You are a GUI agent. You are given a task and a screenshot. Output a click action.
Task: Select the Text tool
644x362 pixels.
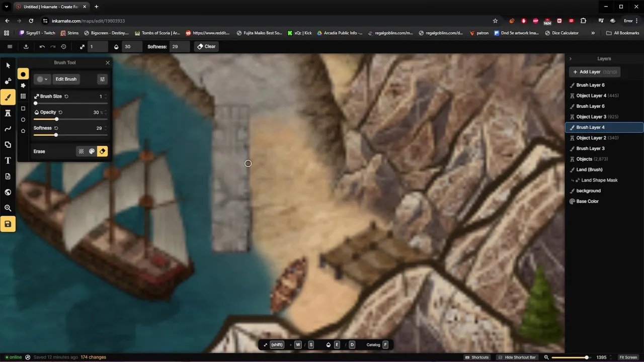click(x=8, y=160)
